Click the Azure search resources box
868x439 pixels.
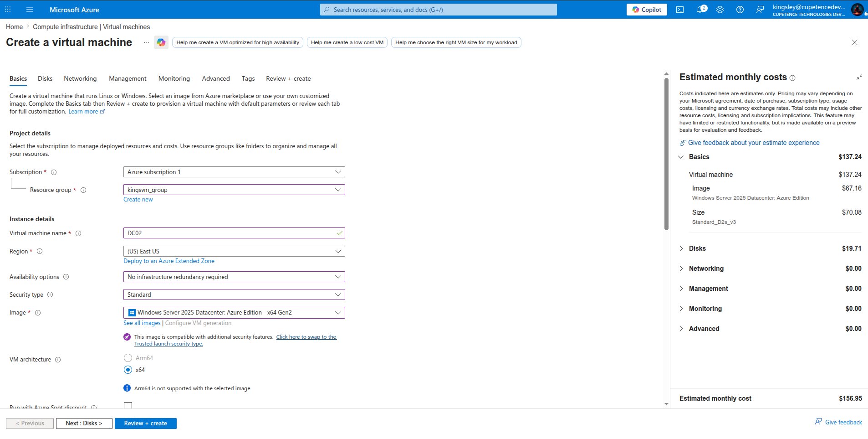click(439, 10)
